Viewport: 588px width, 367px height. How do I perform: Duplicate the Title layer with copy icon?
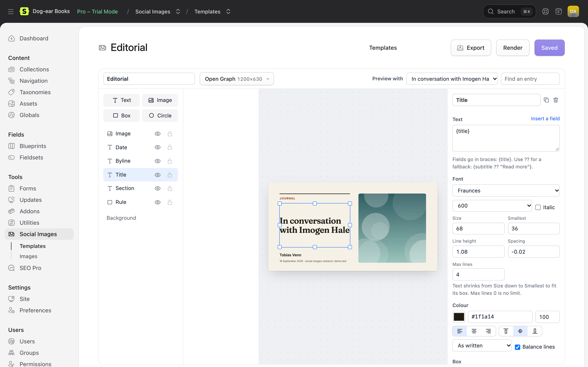point(546,100)
